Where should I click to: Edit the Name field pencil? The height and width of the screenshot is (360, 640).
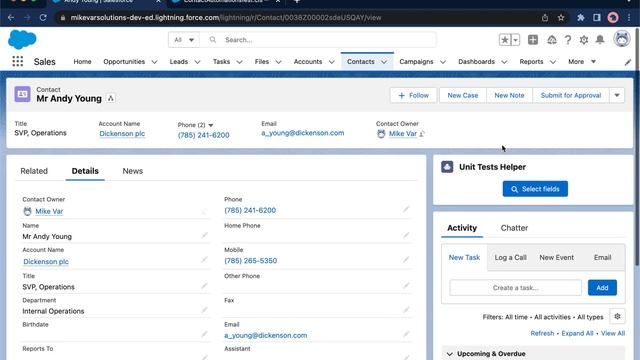point(204,236)
